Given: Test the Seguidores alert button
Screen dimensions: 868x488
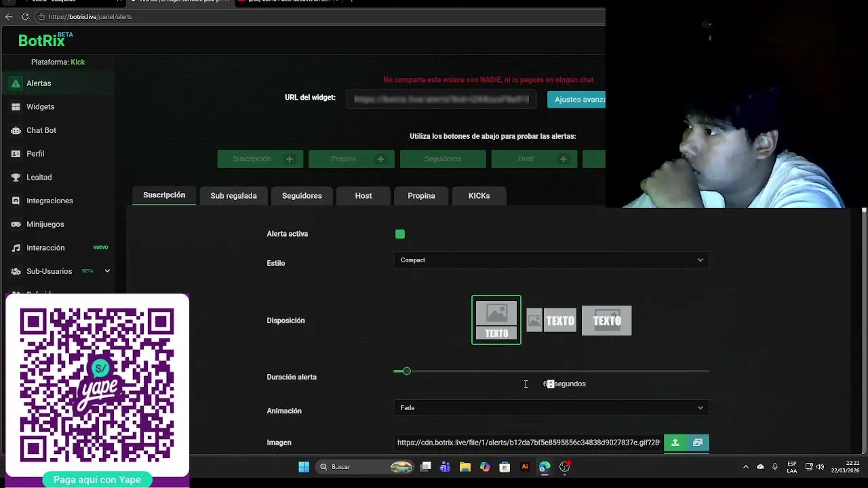Looking at the screenshot, I should tap(443, 159).
